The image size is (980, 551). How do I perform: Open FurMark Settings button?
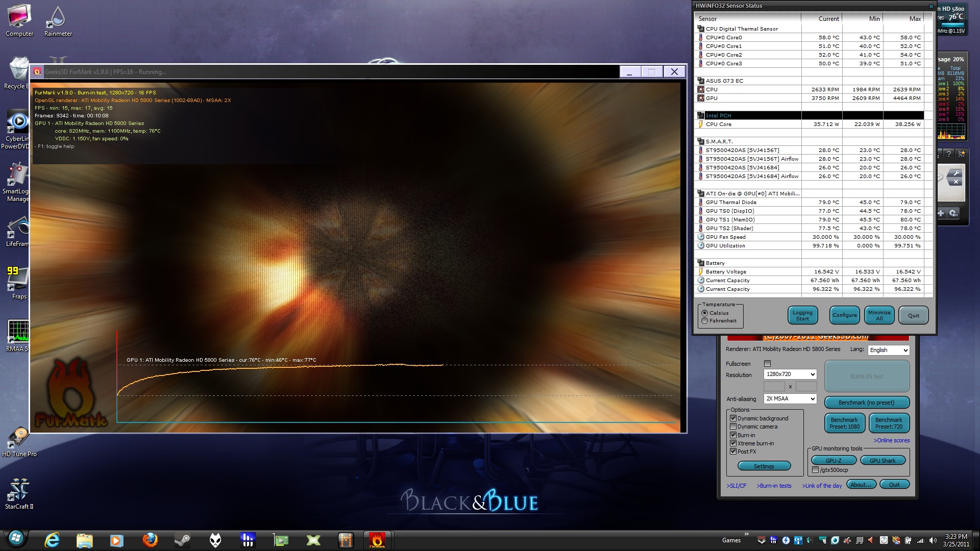coord(764,466)
